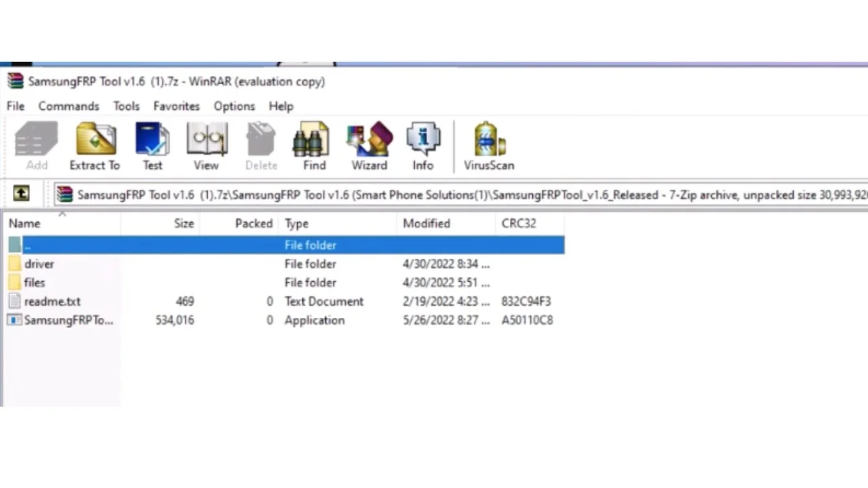
Task: Select the readme.txt document icon
Action: (15, 302)
